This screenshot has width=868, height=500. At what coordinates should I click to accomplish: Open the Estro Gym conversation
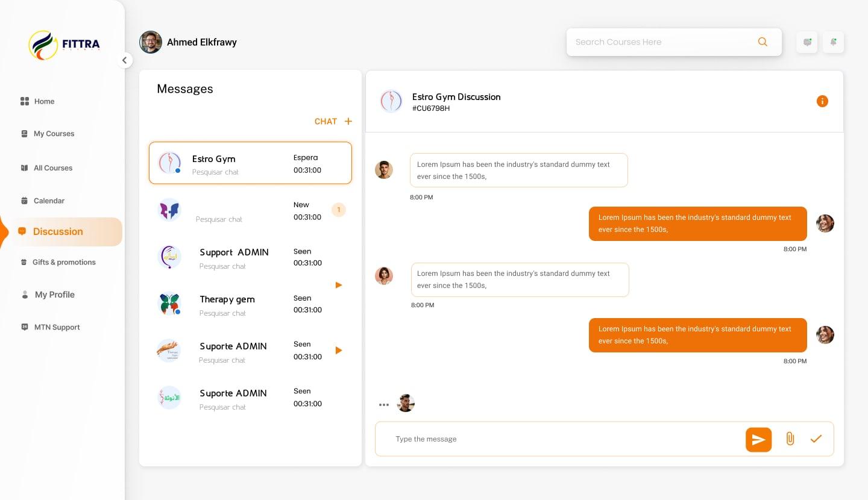pos(250,163)
